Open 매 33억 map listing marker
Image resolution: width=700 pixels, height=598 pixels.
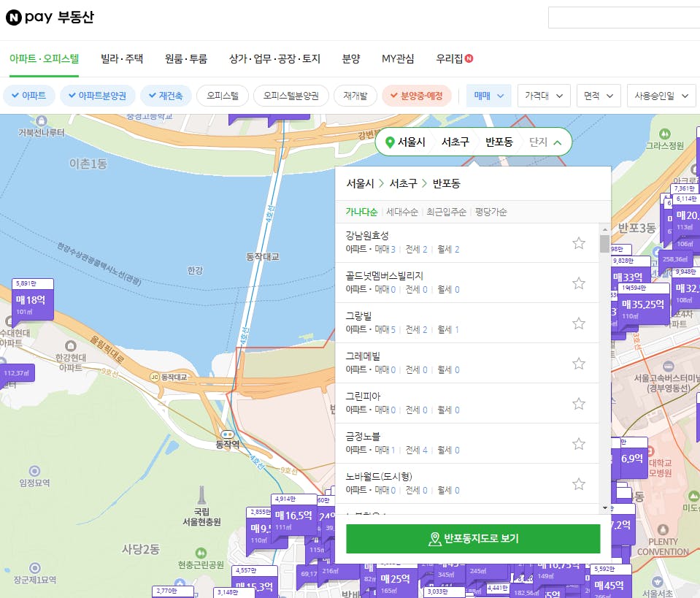pos(627,277)
